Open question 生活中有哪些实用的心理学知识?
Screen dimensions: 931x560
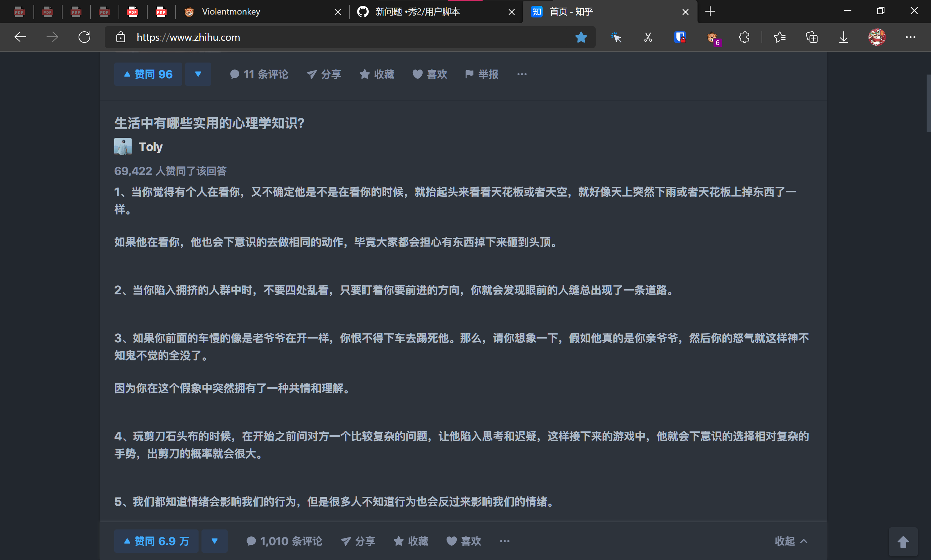209,123
